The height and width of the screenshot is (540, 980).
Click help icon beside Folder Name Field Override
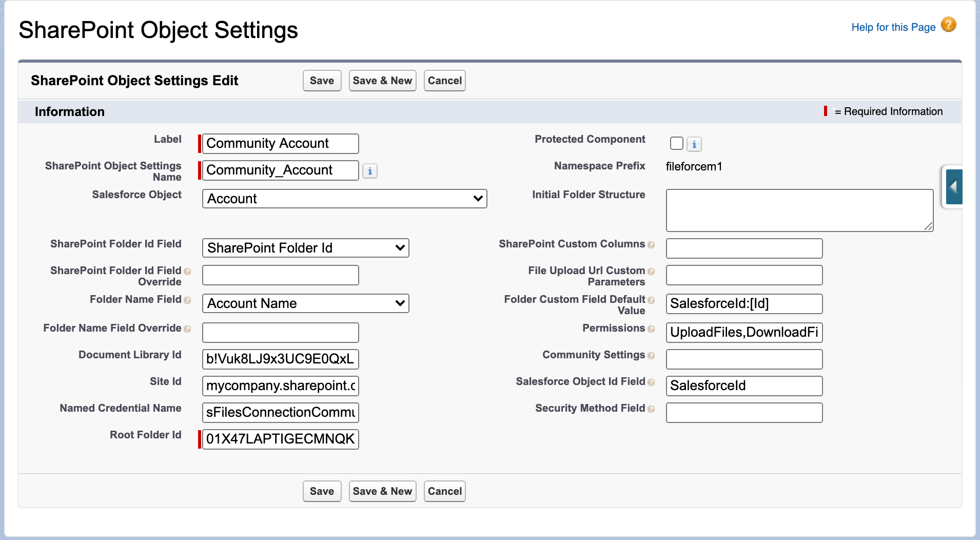click(187, 329)
